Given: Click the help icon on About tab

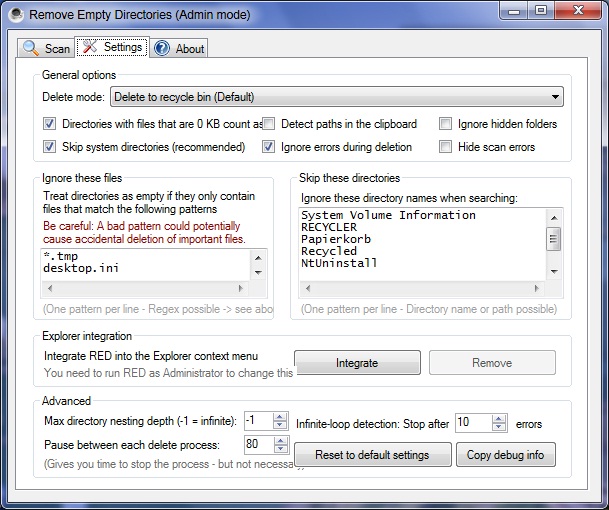Looking at the screenshot, I should 162,48.
